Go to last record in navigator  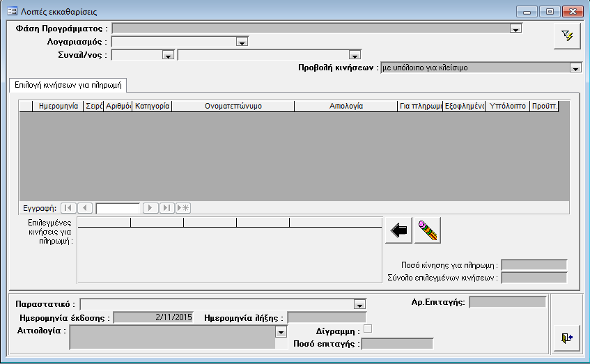[x=167, y=207]
